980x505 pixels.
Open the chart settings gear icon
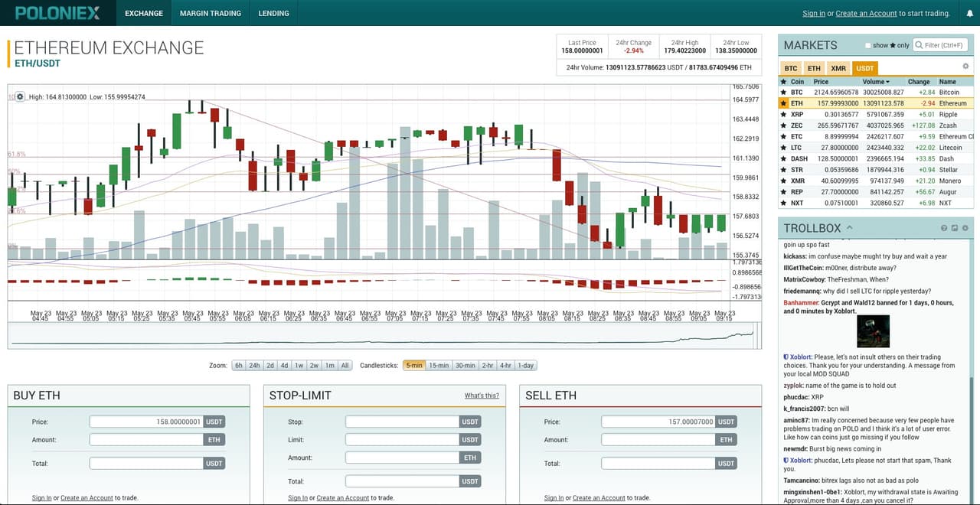pos(20,97)
